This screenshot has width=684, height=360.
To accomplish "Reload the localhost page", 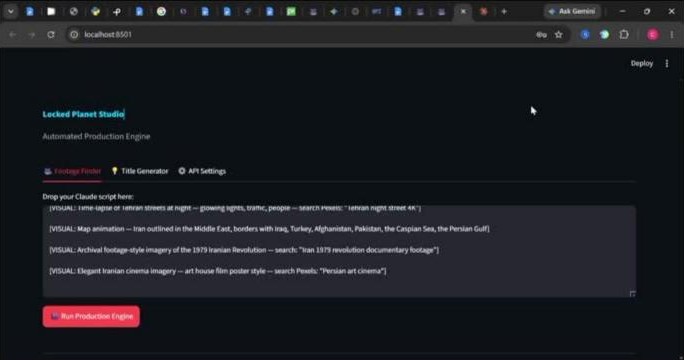I will [x=51, y=34].
